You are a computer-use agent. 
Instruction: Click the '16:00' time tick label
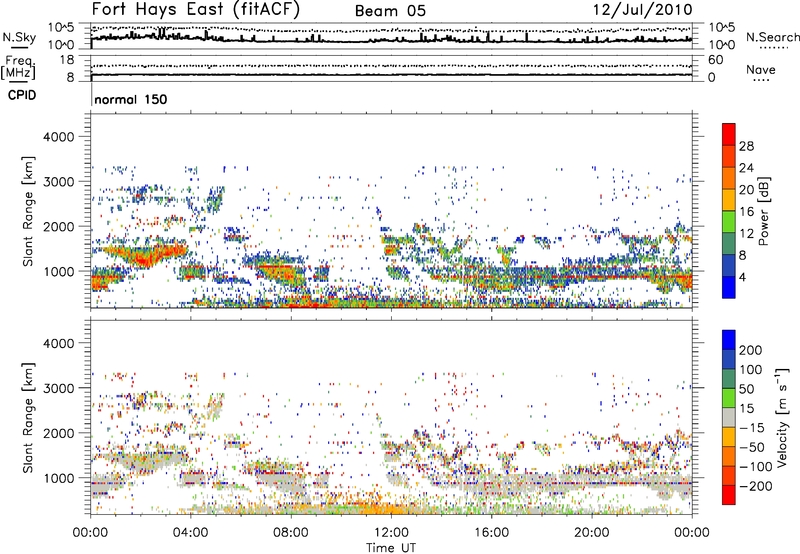(x=491, y=533)
